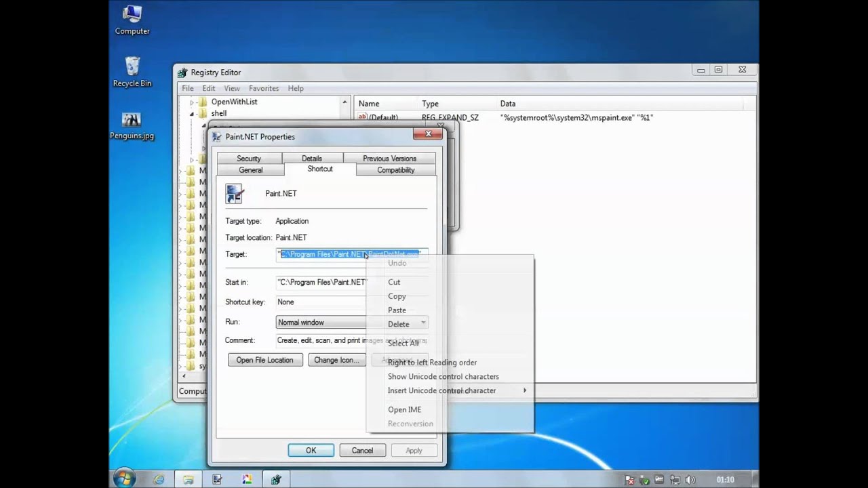Collapse the shell tree node
The height and width of the screenshot is (488, 868).
tap(191, 113)
